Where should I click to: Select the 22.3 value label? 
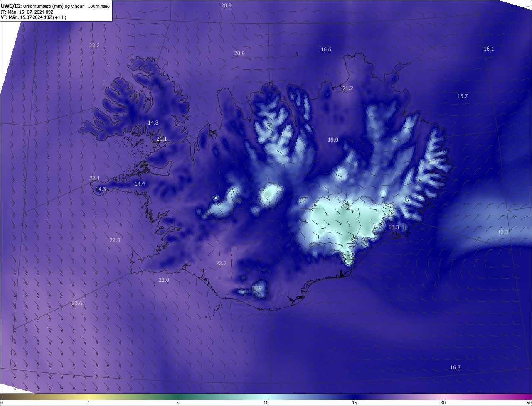coord(115,240)
